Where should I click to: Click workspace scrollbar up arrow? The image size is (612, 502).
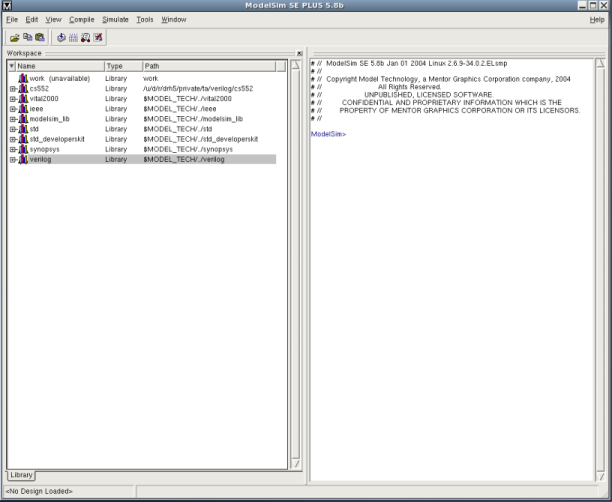(296, 65)
